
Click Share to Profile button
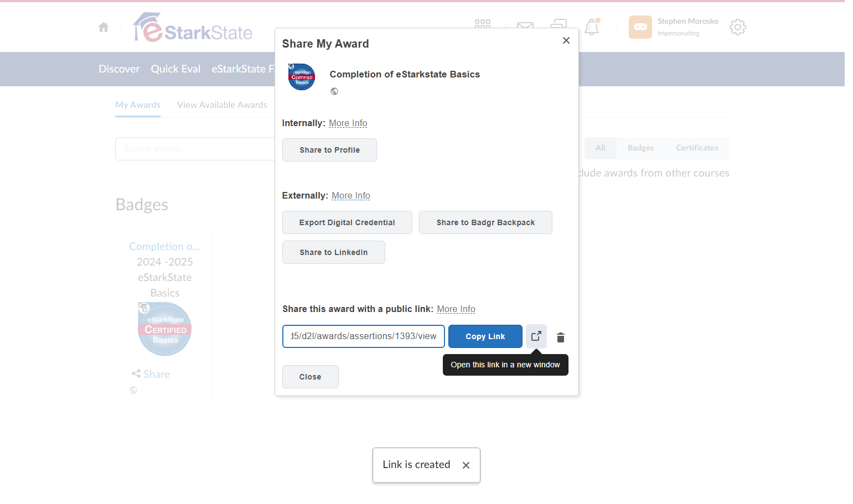click(x=329, y=150)
